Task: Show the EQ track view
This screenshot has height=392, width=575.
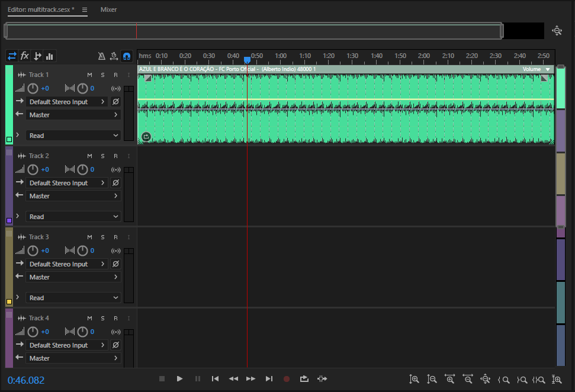Action: pyautogui.click(x=50, y=56)
